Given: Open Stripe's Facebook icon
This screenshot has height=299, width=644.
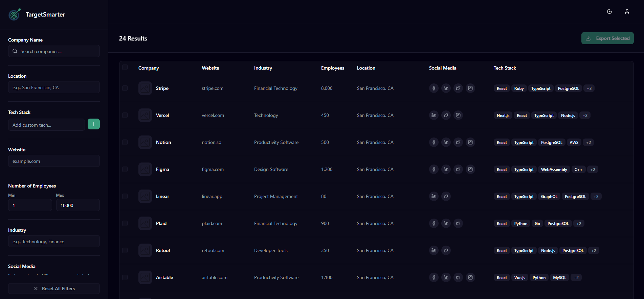Looking at the screenshot, I should point(434,88).
